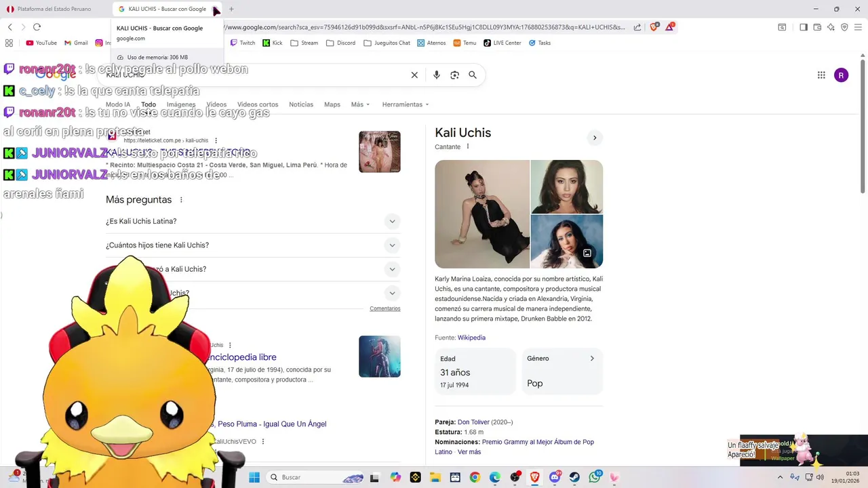Open Brave Leo AI assistant
Screen dimensions: 868x488
[831, 27]
